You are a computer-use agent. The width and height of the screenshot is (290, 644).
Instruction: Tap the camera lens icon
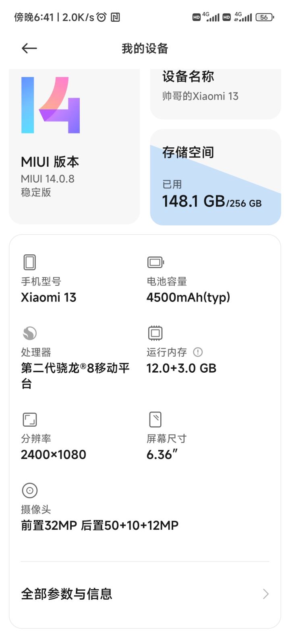click(29, 490)
